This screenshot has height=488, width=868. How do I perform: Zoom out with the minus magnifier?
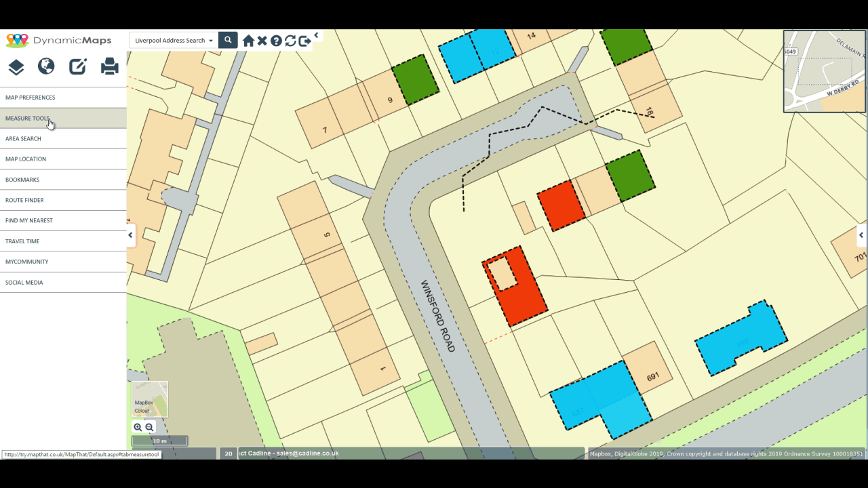coord(150,427)
